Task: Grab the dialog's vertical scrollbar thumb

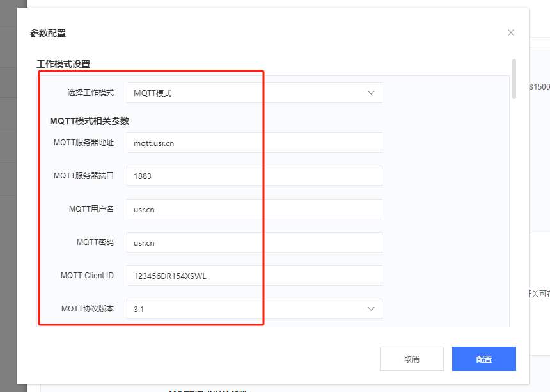Action: click(514, 79)
